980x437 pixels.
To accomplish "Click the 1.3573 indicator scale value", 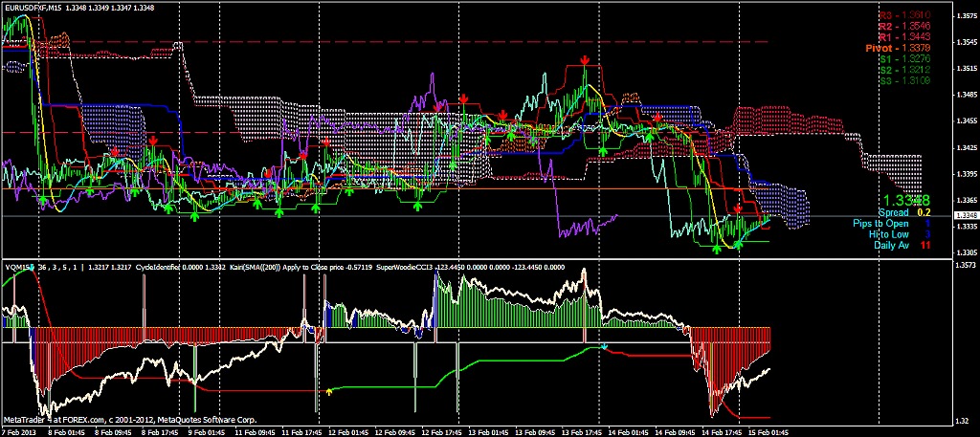I will 966,267.
